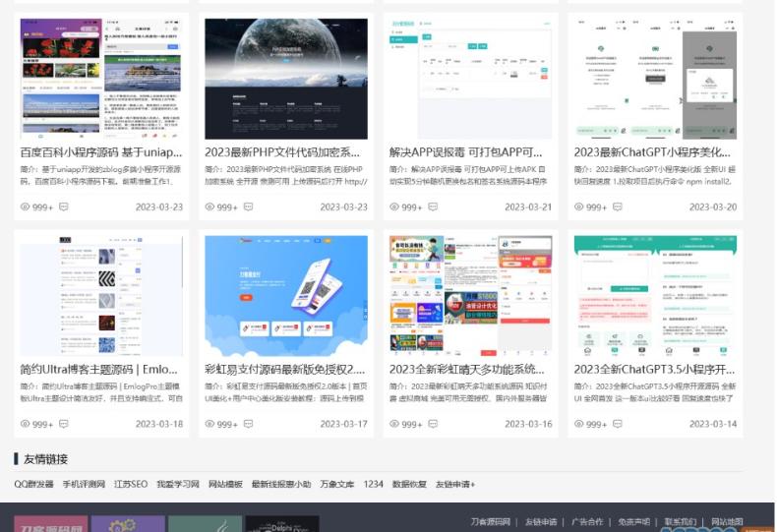Click the 友链申请+ link in friend links
This screenshot has width=777, height=532.
click(x=454, y=485)
